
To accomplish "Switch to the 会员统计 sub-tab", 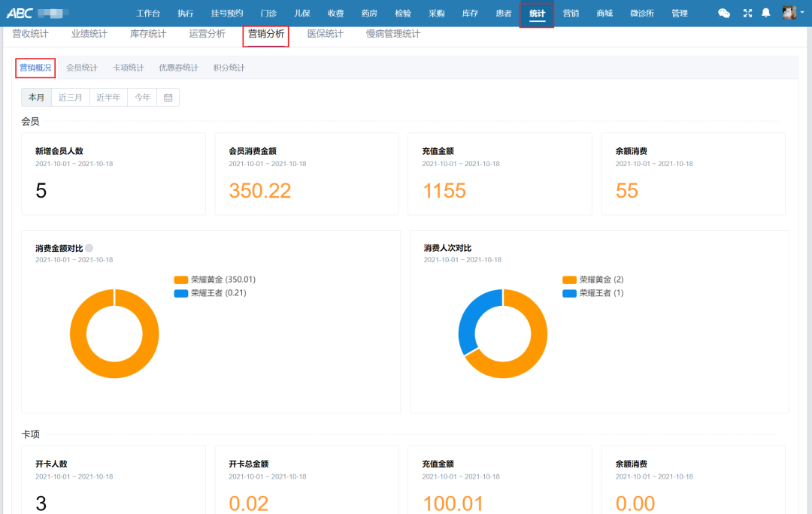I will 82,68.
